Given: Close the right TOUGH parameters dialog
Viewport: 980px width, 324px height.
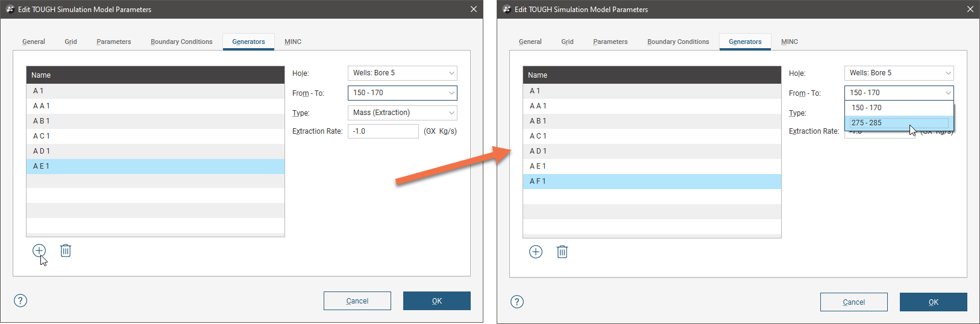Looking at the screenshot, I should click(970, 9).
